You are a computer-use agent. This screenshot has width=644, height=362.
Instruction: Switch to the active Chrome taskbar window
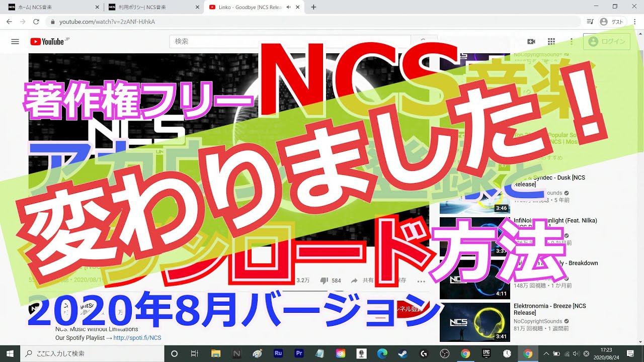pyautogui.click(x=528, y=353)
